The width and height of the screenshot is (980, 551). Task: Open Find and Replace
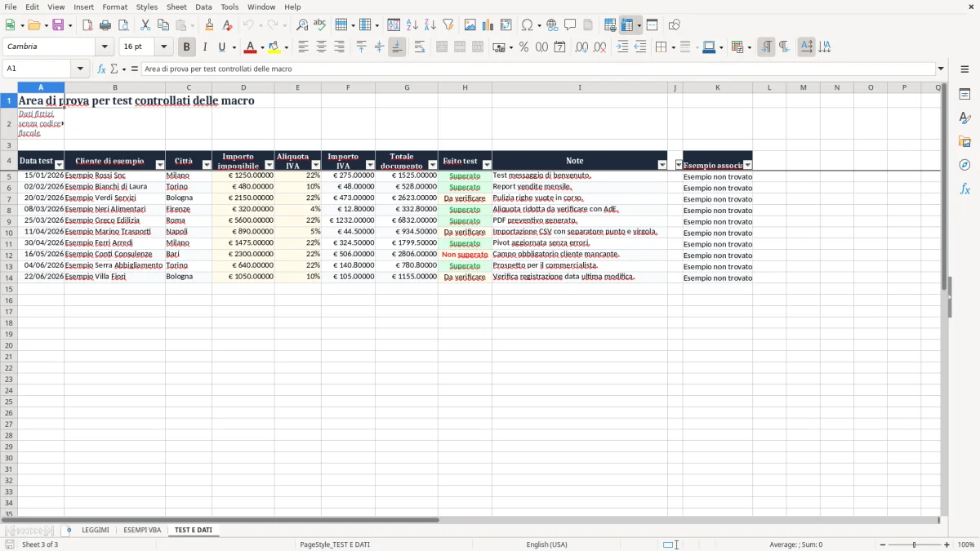click(302, 25)
